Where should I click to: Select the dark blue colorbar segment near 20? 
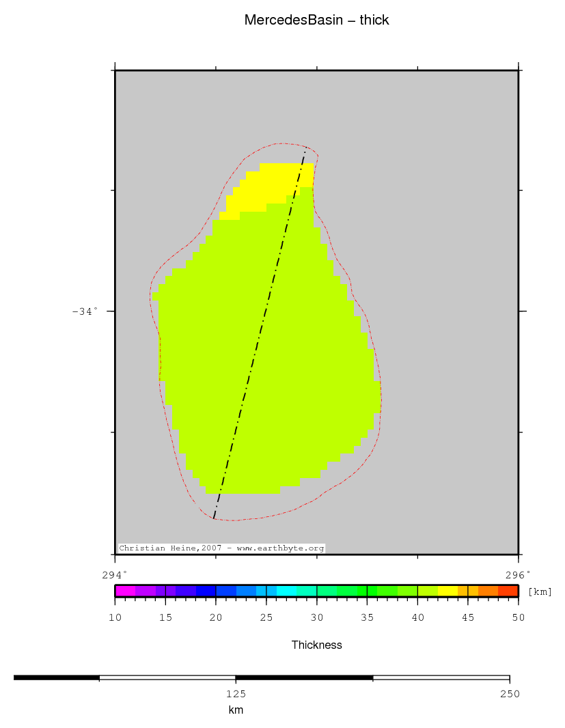tap(206, 591)
